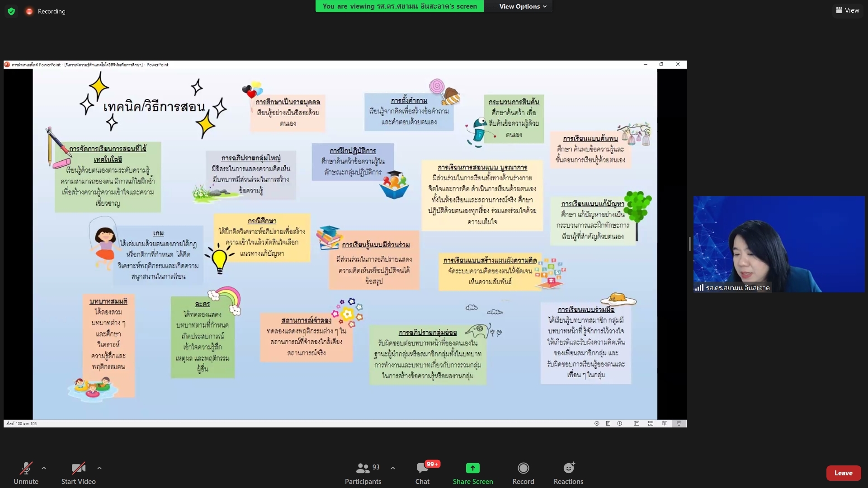Click the slide counter '100 จาก 103'
The height and width of the screenshot is (488, 868).
coord(22,423)
